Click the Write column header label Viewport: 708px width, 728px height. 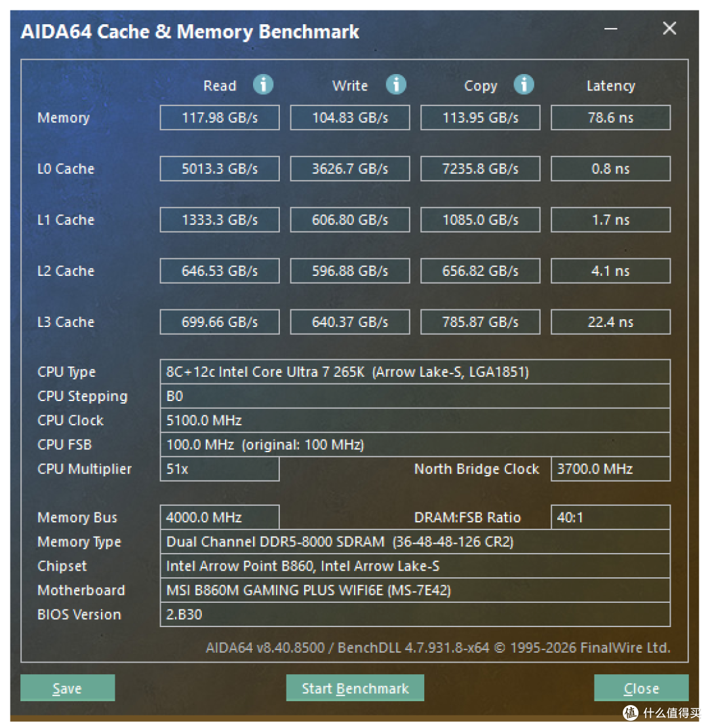pyautogui.click(x=350, y=86)
